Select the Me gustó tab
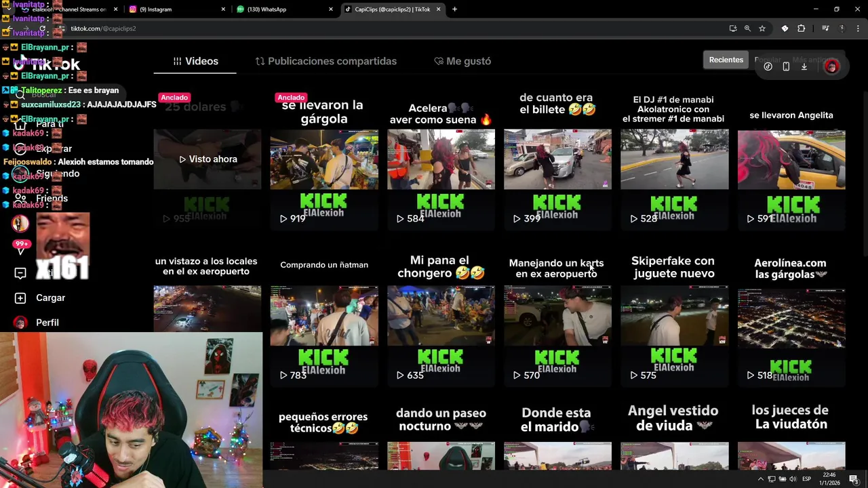868x488 pixels. point(462,61)
